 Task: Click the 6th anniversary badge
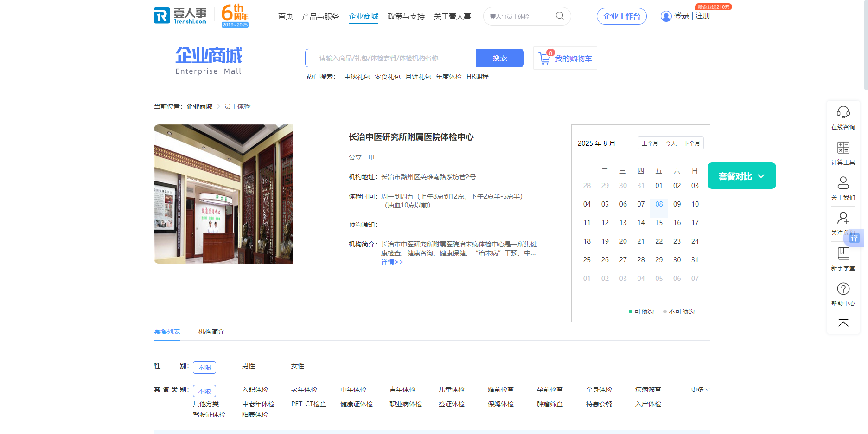point(235,16)
